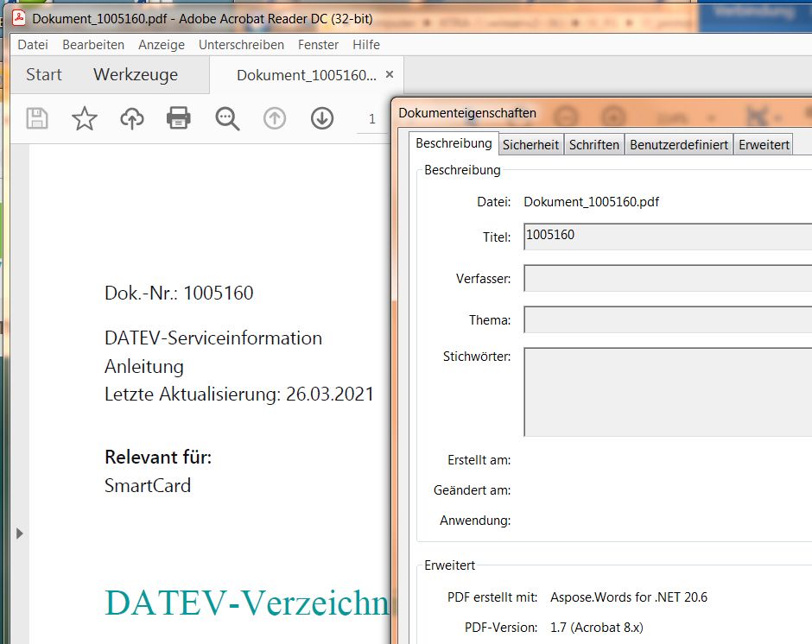Add document to favorites with star icon

point(85,118)
